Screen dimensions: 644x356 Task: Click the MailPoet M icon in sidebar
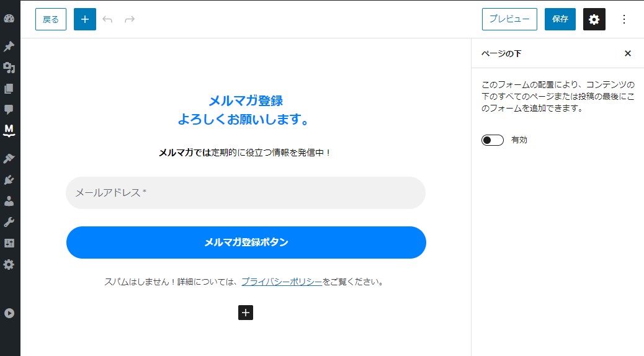point(9,130)
